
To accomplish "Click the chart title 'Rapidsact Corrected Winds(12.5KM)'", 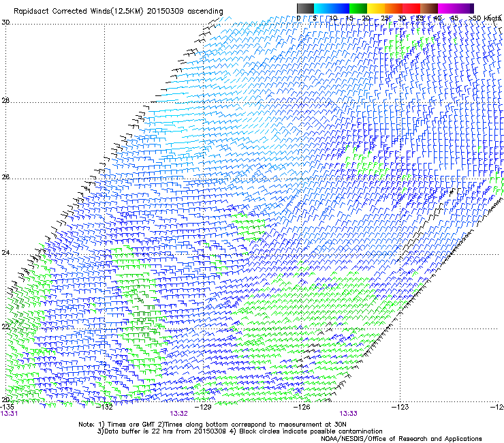I will click(x=78, y=12).
